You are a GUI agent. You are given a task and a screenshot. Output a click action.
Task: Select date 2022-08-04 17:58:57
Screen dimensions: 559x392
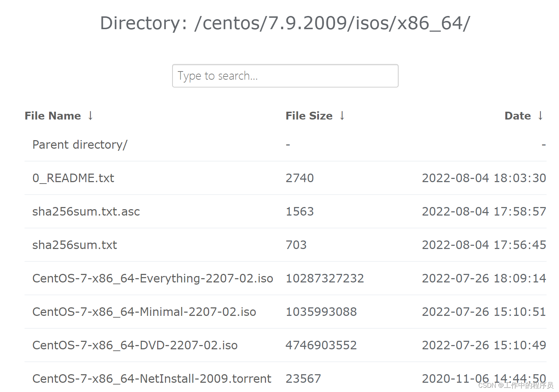[x=484, y=212]
